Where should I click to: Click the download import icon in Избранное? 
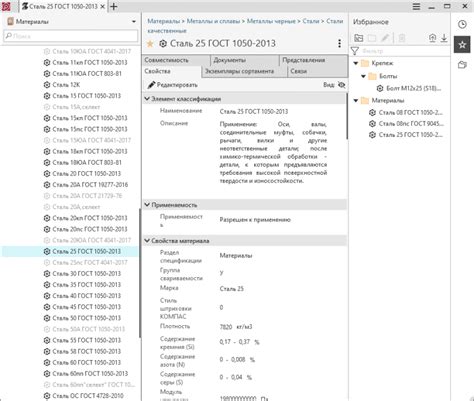[444, 38]
